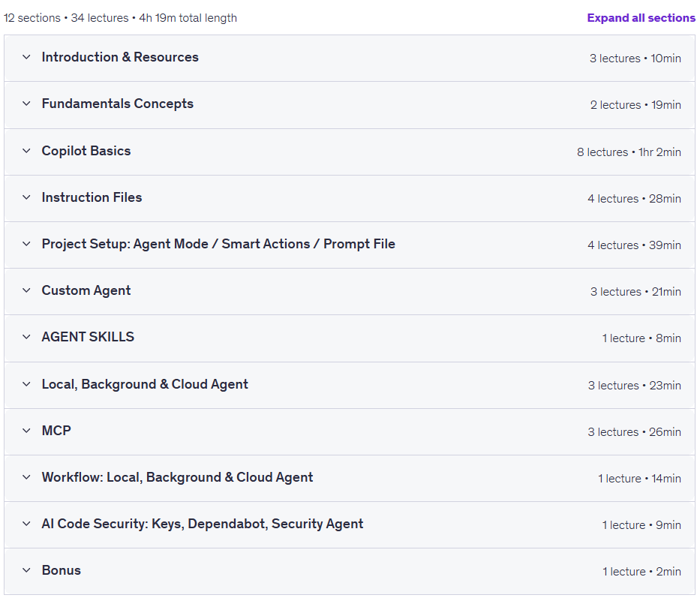Open the Instruction Files section chevron
The height and width of the screenshot is (601, 700).
(26, 197)
